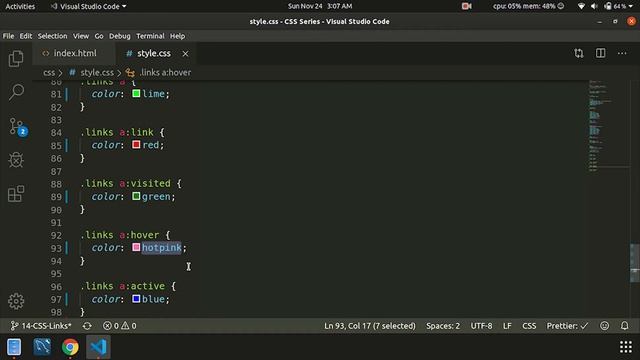Viewport: 640px width, 360px height.
Task: Open the Edit menu
Action: [26, 36]
